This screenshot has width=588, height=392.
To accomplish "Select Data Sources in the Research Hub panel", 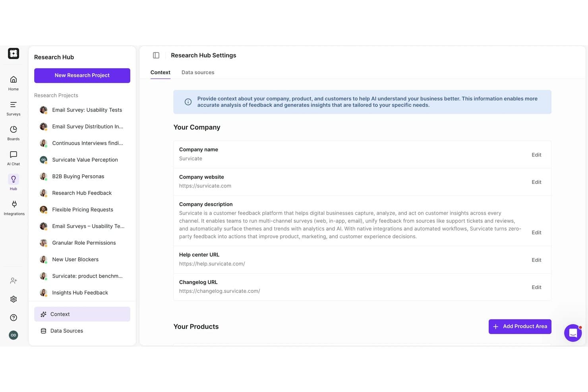I will tap(82, 331).
